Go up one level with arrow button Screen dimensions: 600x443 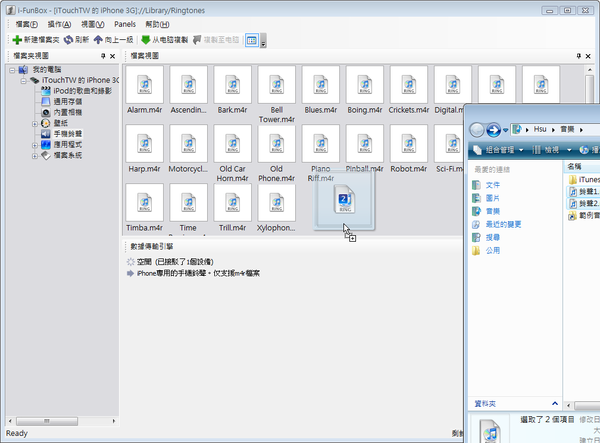[114, 40]
